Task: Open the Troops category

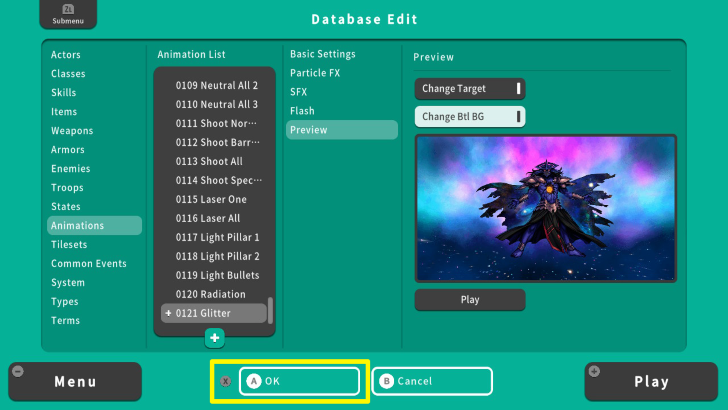Action: click(67, 188)
